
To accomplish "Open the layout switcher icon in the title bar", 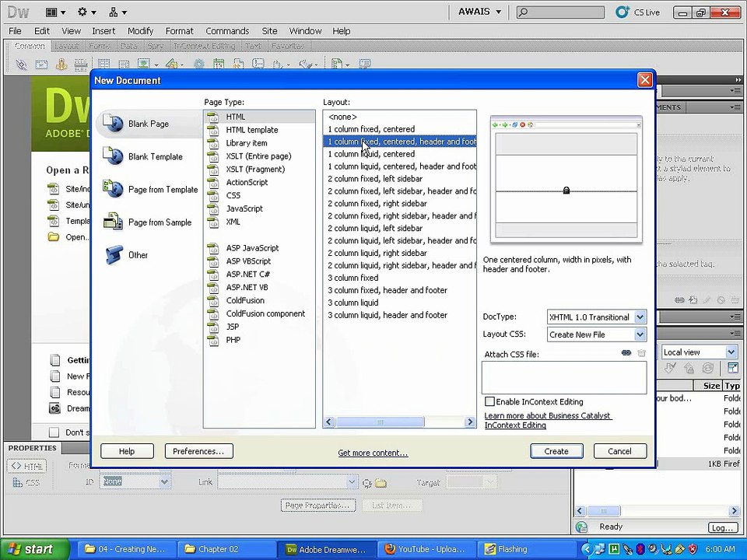I will pyautogui.click(x=55, y=12).
